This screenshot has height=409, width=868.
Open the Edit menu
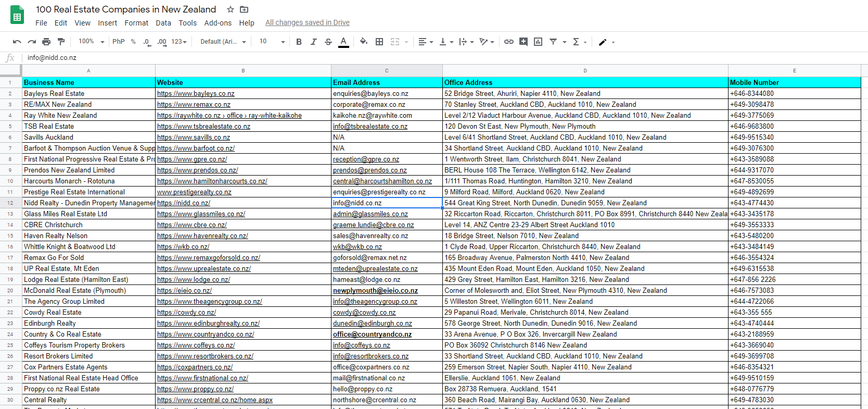point(61,23)
